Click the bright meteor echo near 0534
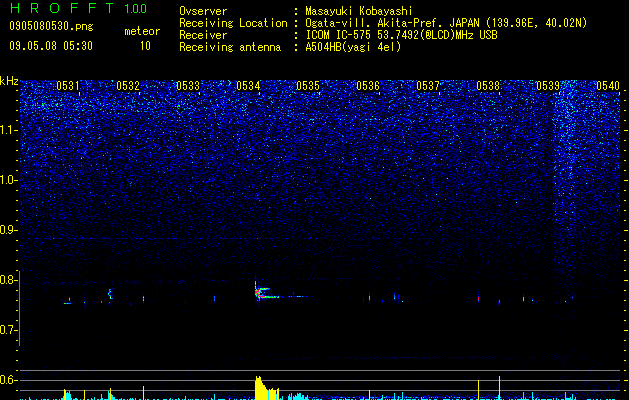The width and height of the screenshot is (629, 400). click(265, 292)
